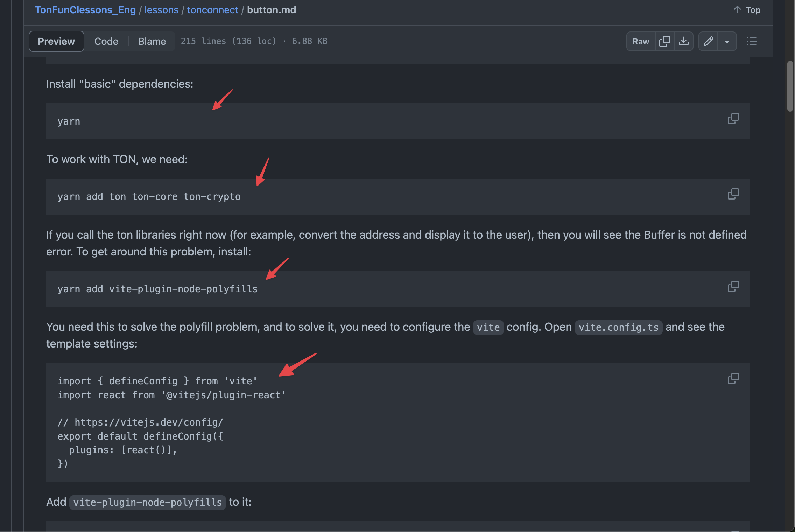This screenshot has width=795, height=532.
Task: Open the file outline symbols panel
Action: tap(751, 41)
